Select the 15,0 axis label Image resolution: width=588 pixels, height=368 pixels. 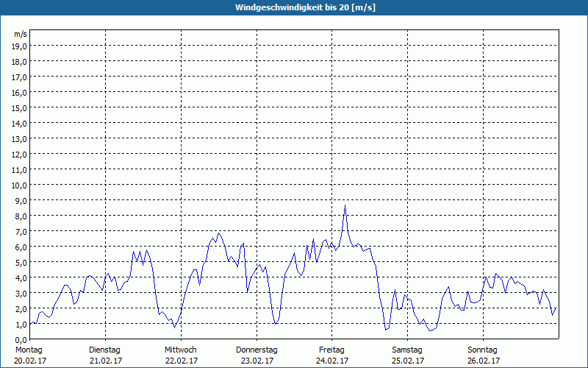point(20,108)
